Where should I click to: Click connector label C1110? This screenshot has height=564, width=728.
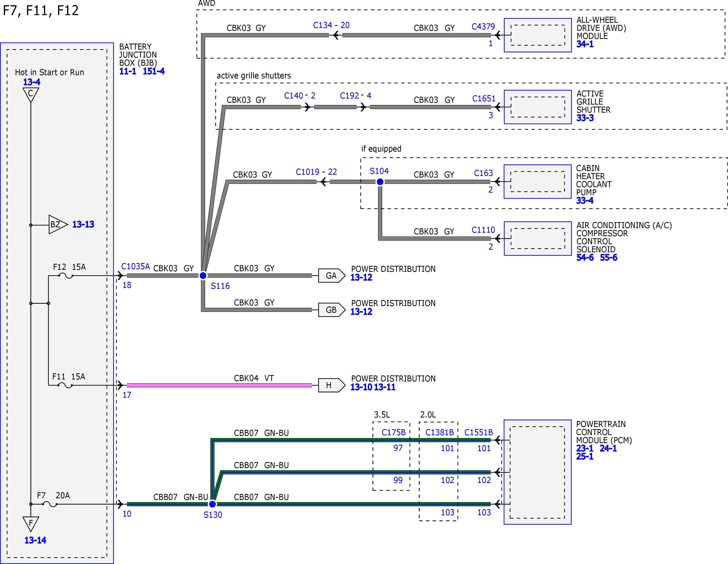483,230
